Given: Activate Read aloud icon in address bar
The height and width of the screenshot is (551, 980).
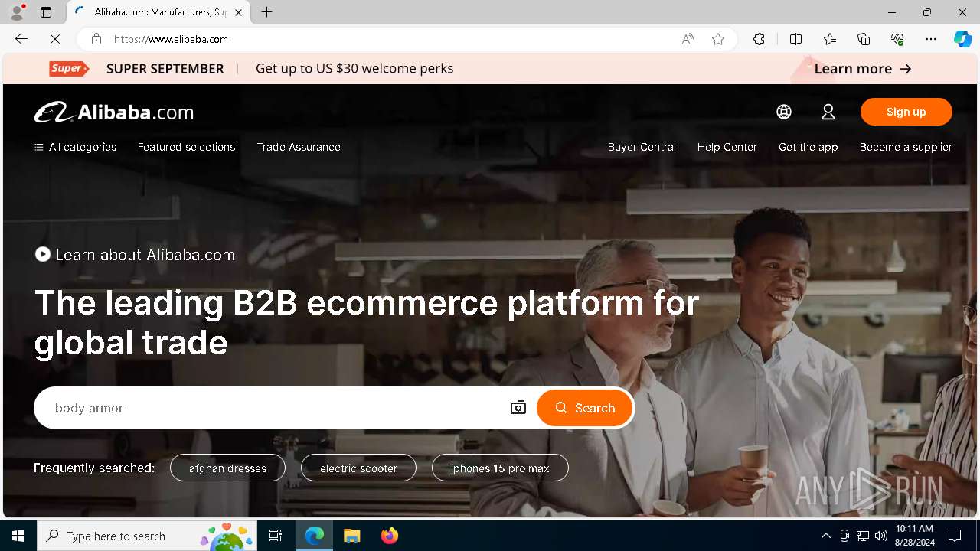Looking at the screenshot, I should coord(688,39).
